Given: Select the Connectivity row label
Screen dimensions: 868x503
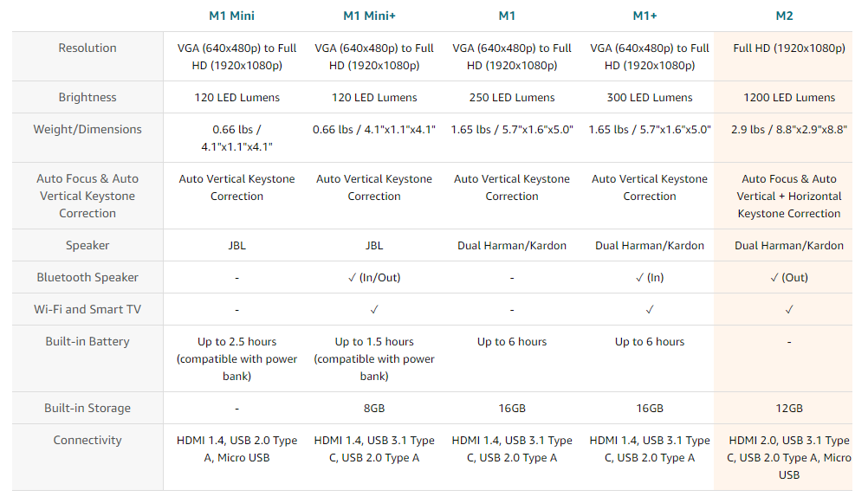Looking at the screenshot, I should tap(87, 440).
